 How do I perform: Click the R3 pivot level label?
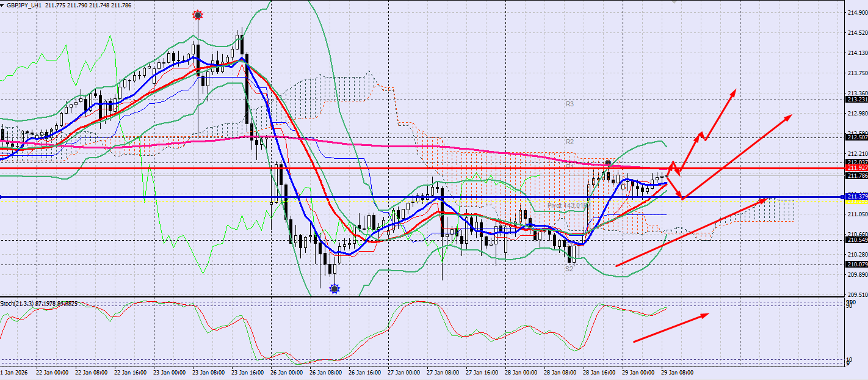[x=570, y=104]
